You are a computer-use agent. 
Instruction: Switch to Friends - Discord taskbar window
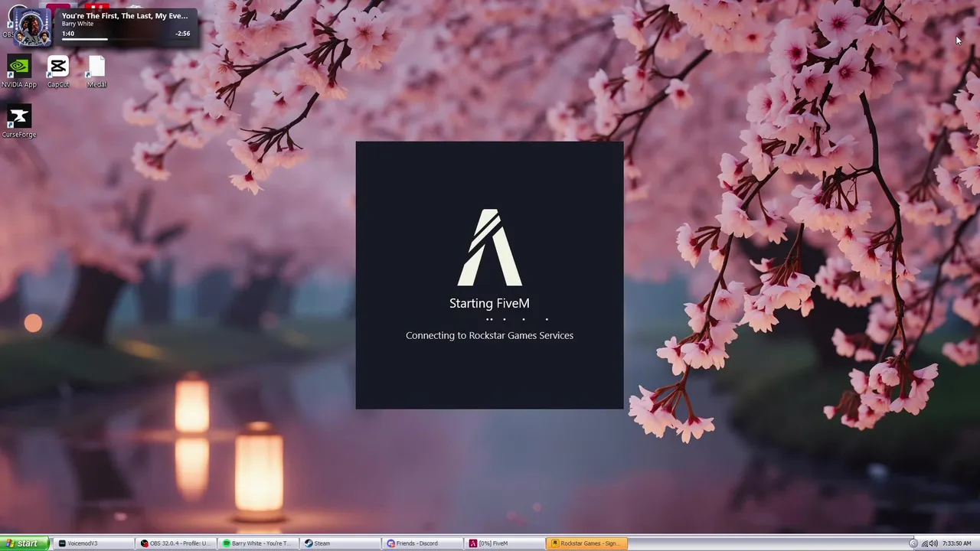[x=423, y=543]
